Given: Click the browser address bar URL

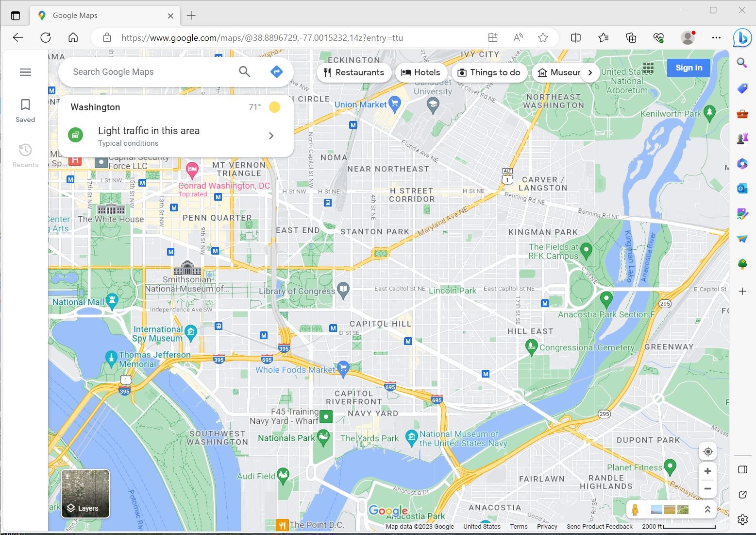Looking at the screenshot, I should tap(262, 38).
